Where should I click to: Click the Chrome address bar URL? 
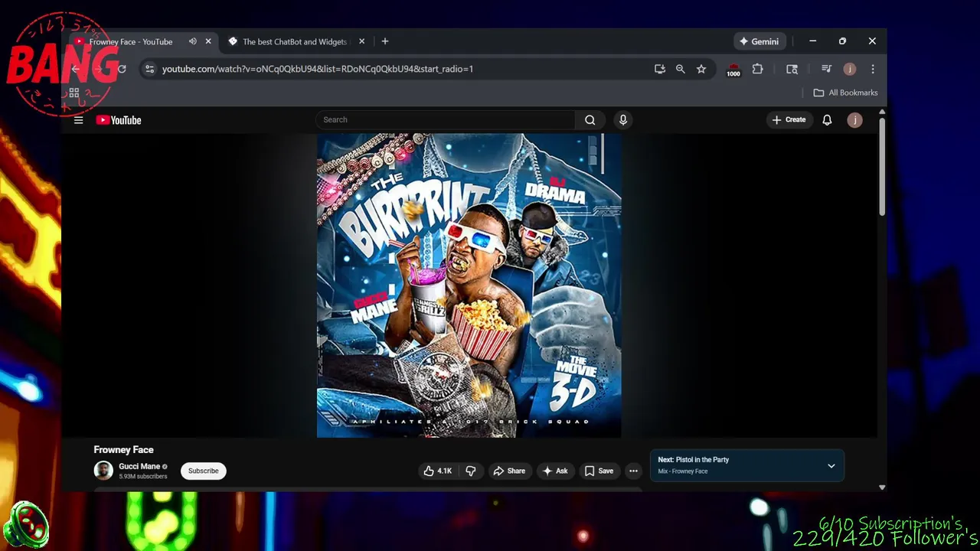(317, 69)
